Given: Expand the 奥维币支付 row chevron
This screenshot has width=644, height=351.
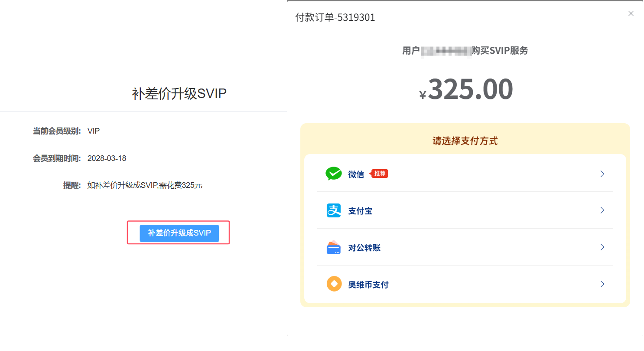Looking at the screenshot, I should point(602,284).
